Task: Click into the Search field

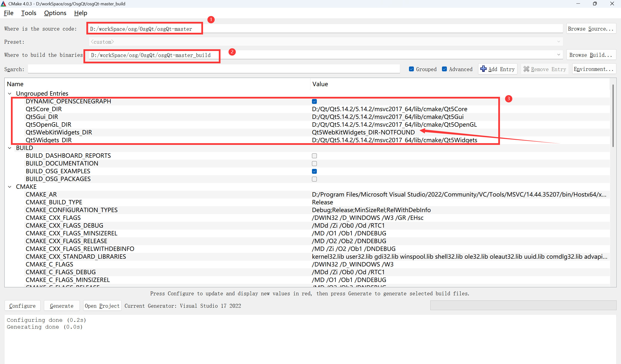Action: (x=213, y=69)
